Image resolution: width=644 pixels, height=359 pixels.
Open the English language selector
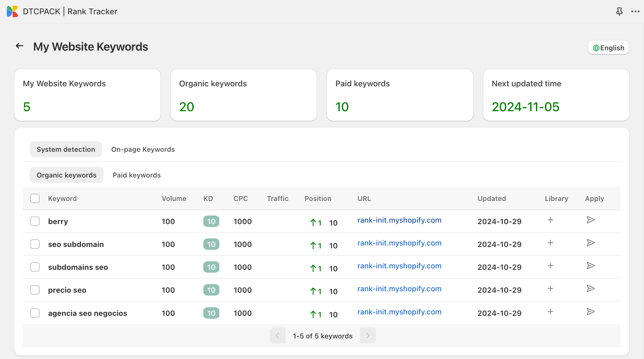pyautogui.click(x=608, y=48)
